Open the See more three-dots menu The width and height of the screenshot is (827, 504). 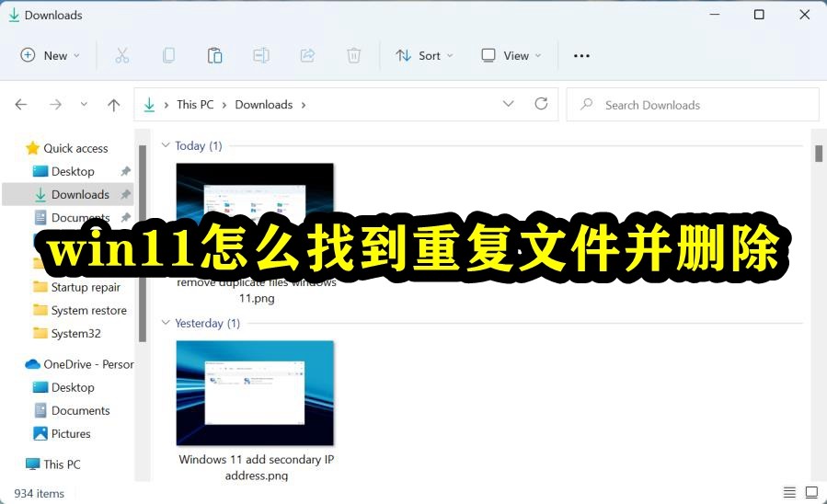[x=581, y=55]
